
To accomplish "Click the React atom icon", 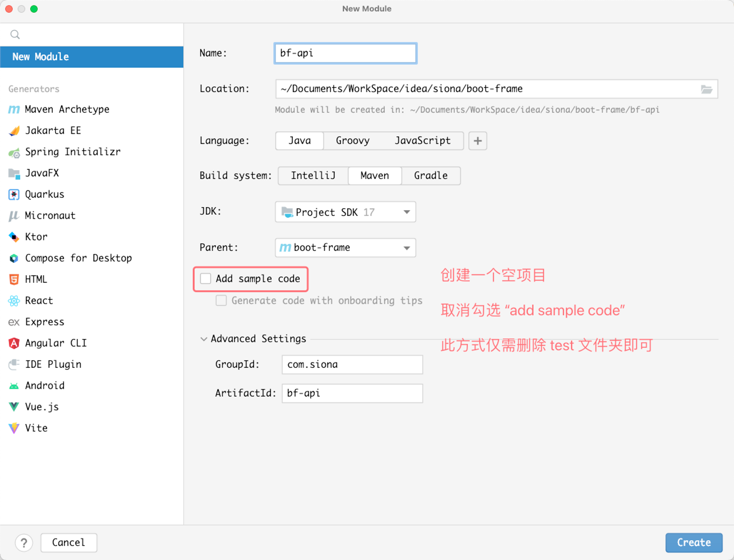I will (x=14, y=301).
